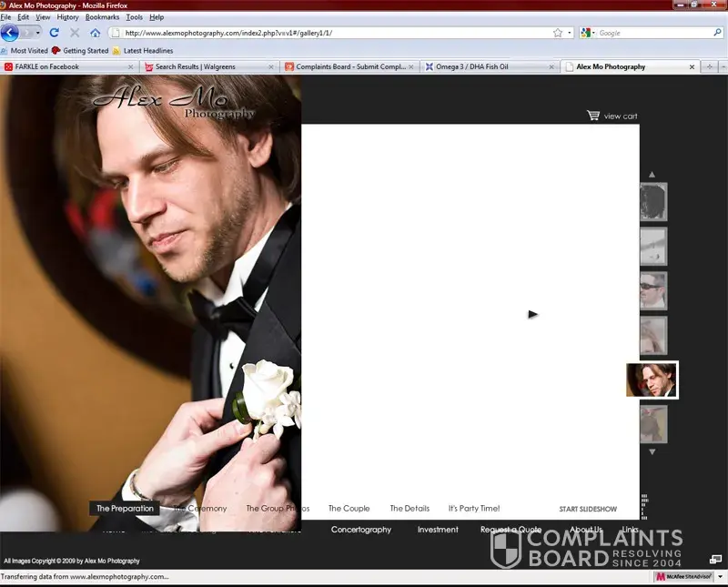728x587 pixels.
Task: Open a new tab with plus button
Action: click(x=710, y=66)
